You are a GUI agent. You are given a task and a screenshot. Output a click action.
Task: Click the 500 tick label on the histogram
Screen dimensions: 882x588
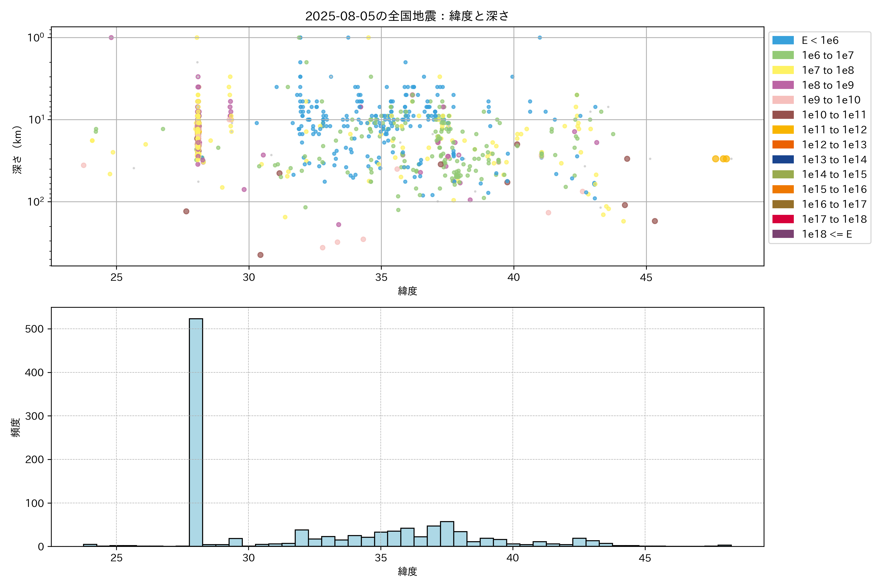coord(35,329)
